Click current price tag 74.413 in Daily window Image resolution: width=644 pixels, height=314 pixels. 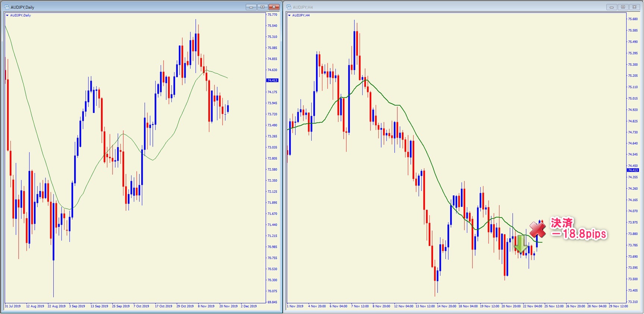pos(272,80)
